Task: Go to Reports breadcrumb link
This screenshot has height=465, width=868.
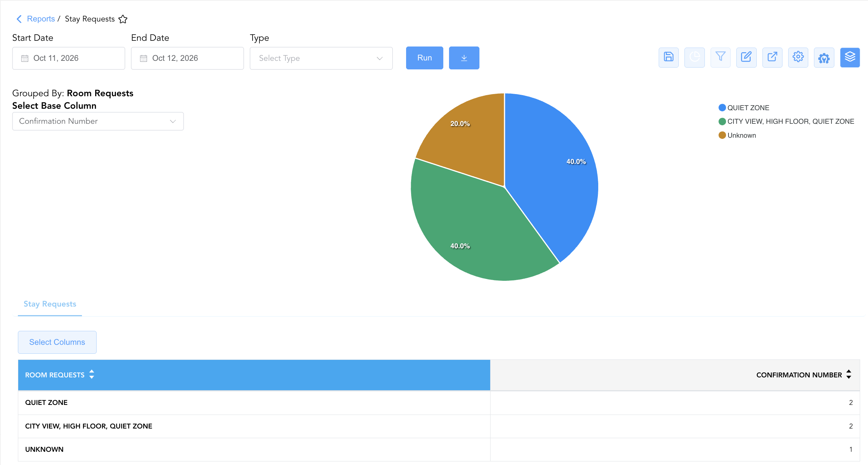Action: click(41, 19)
